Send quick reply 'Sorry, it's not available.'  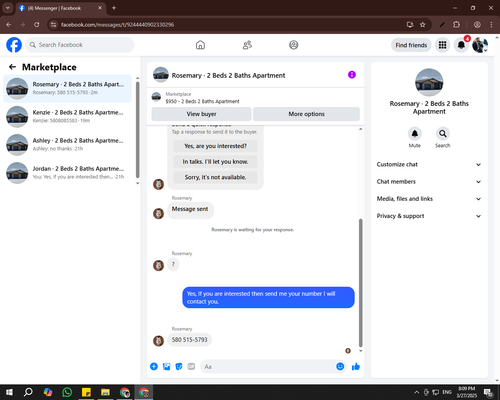pos(215,177)
